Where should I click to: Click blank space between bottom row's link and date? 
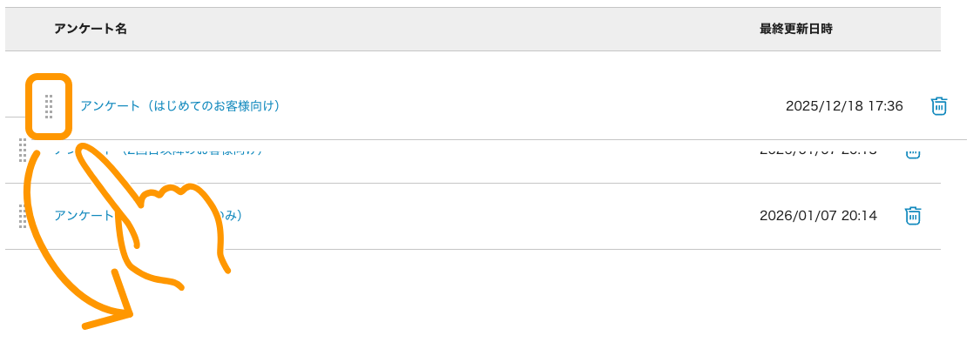click(x=497, y=216)
